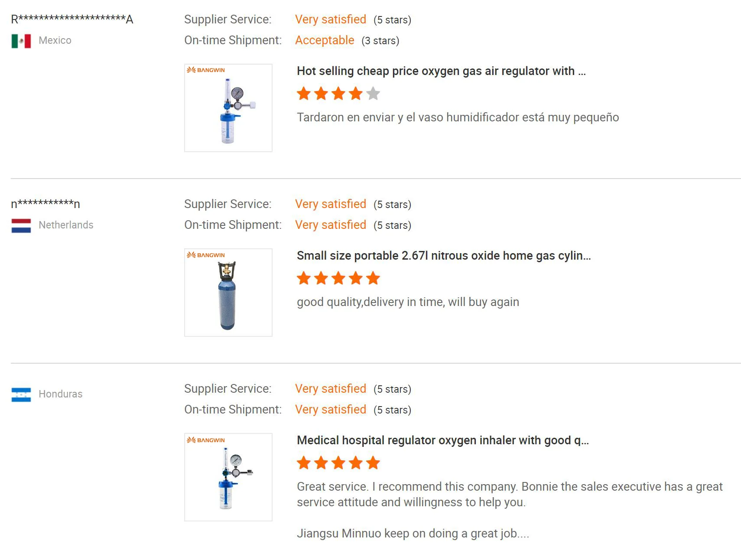The width and height of the screenshot is (741, 560).
Task: Open "Hot selling cheap price oxygen gas" product link
Action: click(x=441, y=71)
